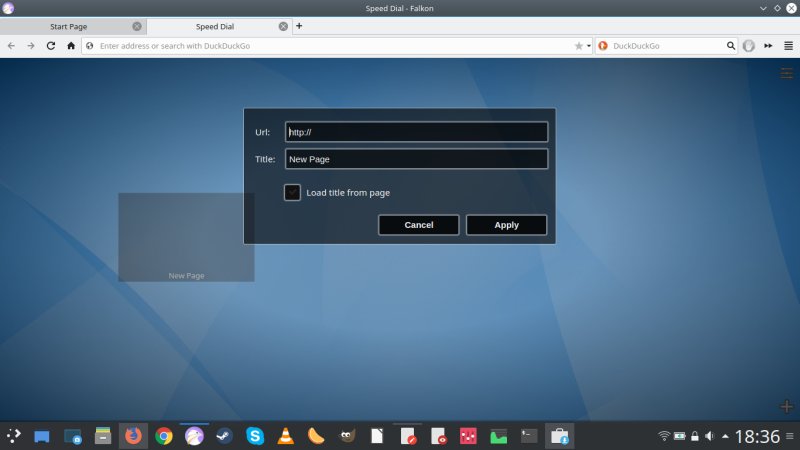800x450 pixels.
Task: Toggle Load title from page checkbox
Action: 292,192
